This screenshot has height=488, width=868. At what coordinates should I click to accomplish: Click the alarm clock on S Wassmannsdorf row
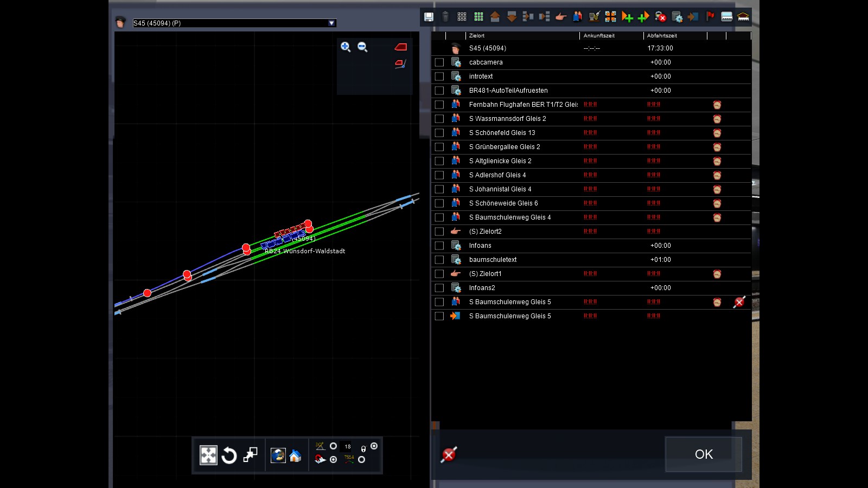click(717, 119)
